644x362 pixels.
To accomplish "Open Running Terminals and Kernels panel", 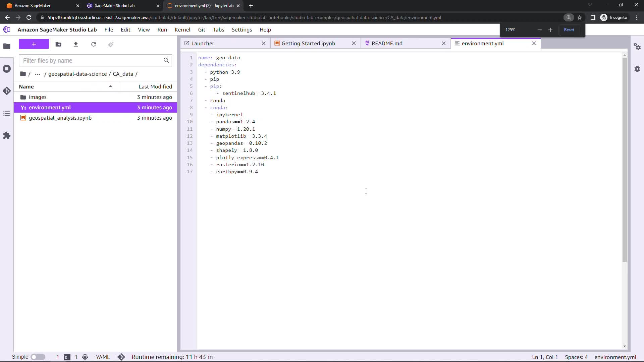I will click(7, 69).
